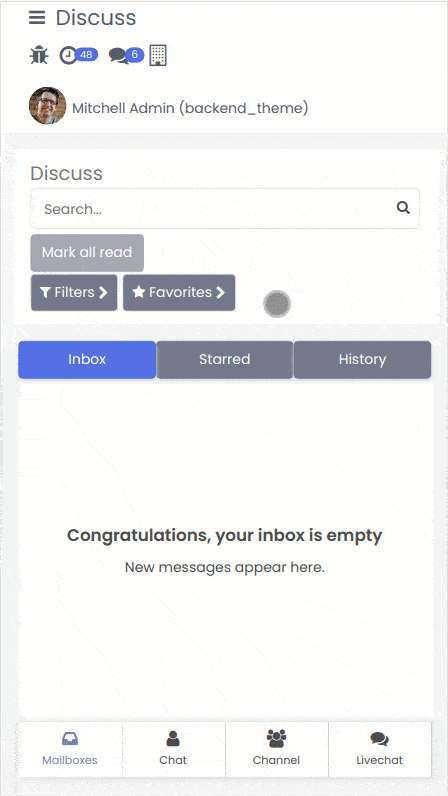This screenshot has height=796, width=448.
Task: Open Mitchell Admin user avatar
Action: point(47,106)
